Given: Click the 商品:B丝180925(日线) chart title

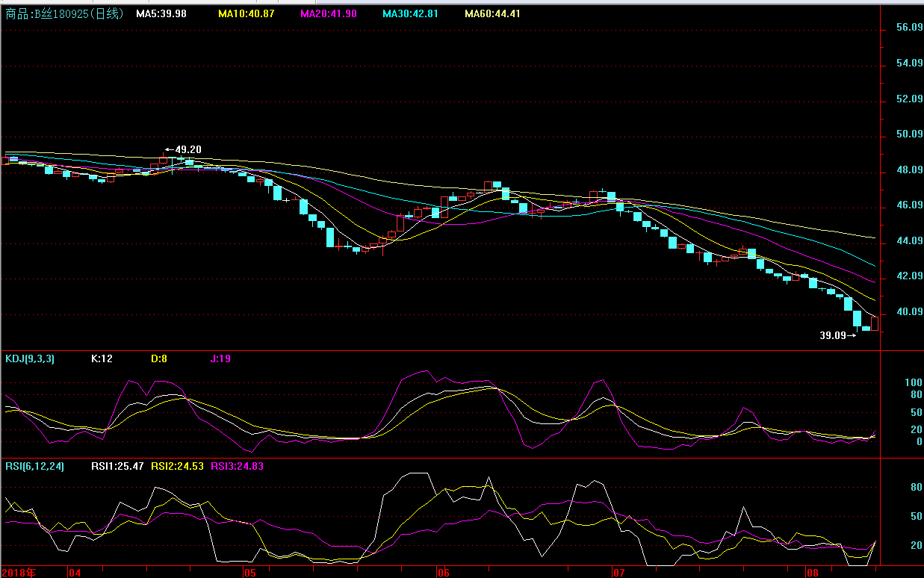Looking at the screenshot, I should pyautogui.click(x=63, y=14).
